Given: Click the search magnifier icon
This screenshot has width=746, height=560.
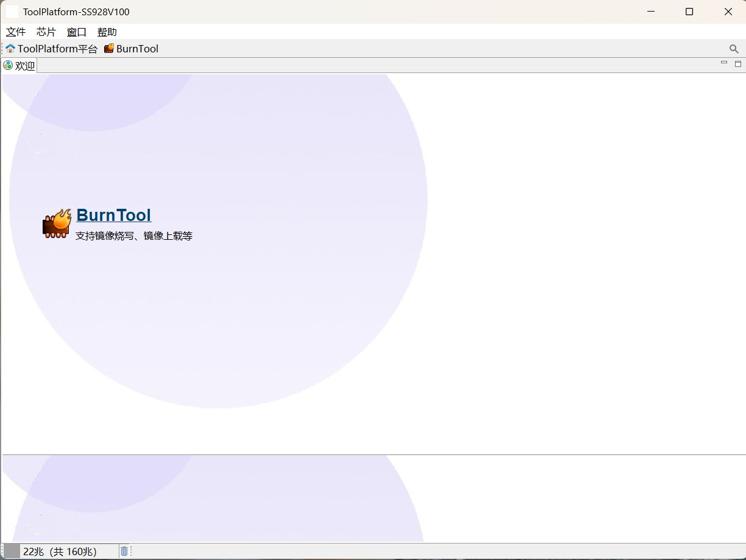Looking at the screenshot, I should [734, 49].
